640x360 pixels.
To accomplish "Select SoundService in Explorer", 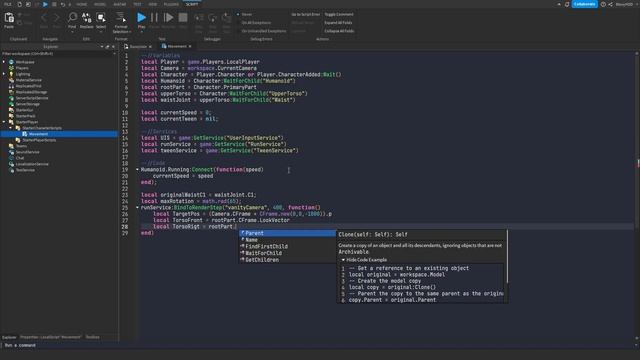I will point(27,152).
